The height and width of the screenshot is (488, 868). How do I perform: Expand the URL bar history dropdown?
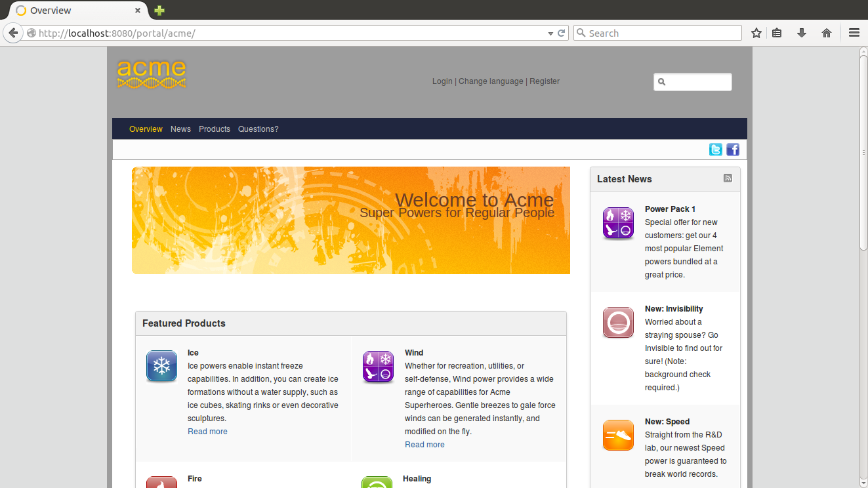click(x=550, y=33)
